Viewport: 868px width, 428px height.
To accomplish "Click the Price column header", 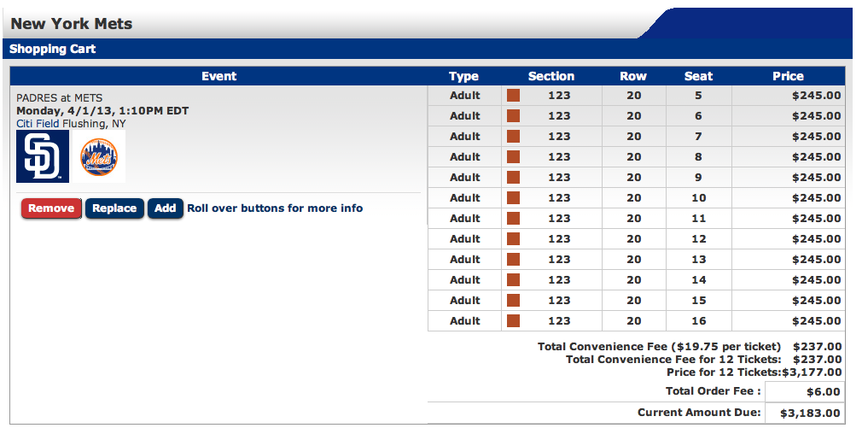I will (788, 77).
